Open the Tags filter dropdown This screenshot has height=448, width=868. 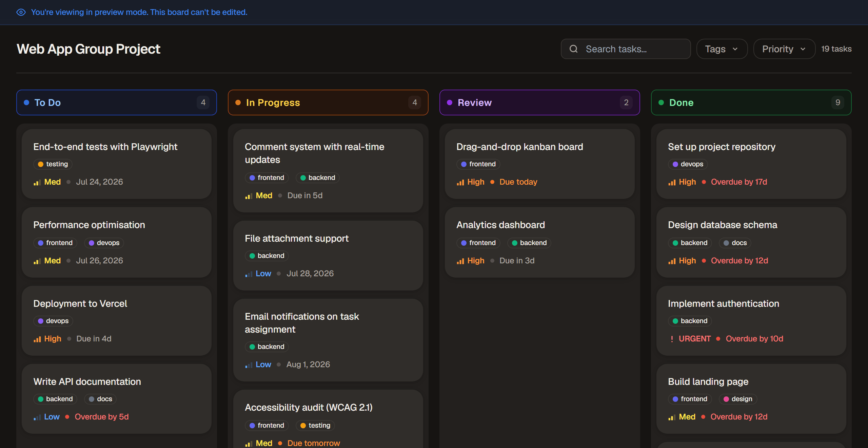tap(722, 49)
